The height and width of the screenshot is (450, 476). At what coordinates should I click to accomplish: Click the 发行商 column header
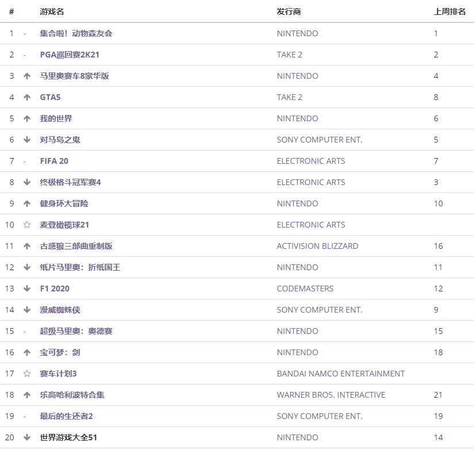[289, 11]
